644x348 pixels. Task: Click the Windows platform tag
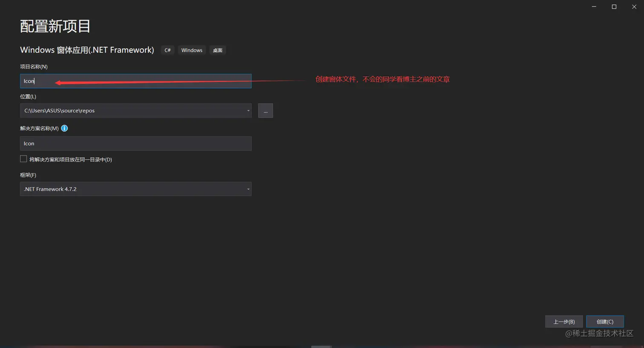(192, 50)
